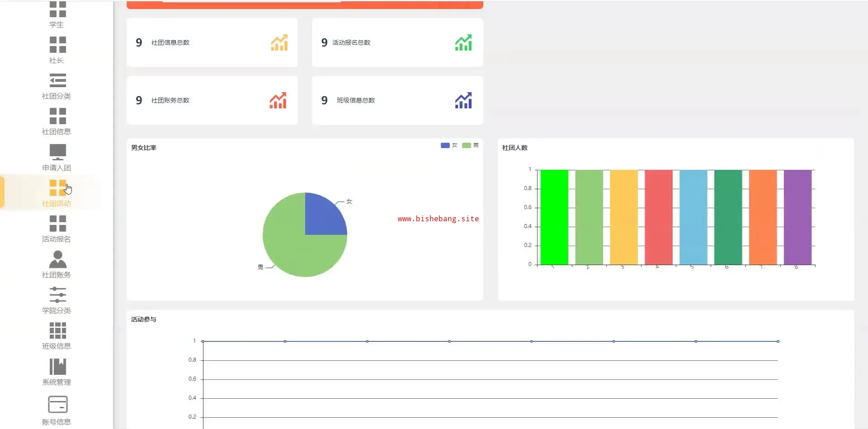Toggle the 女 legend in pie chart
Image resolution: width=868 pixels, height=429 pixels.
click(449, 145)
